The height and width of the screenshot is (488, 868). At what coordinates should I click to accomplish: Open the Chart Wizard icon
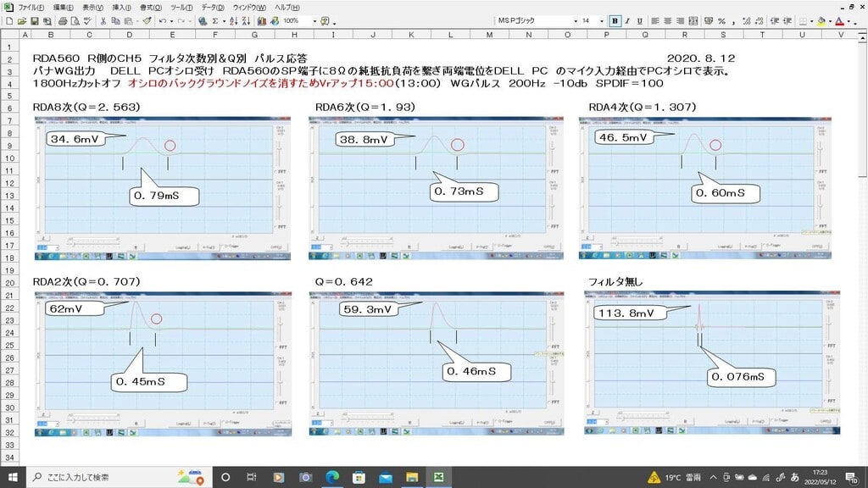coord(262,21)
